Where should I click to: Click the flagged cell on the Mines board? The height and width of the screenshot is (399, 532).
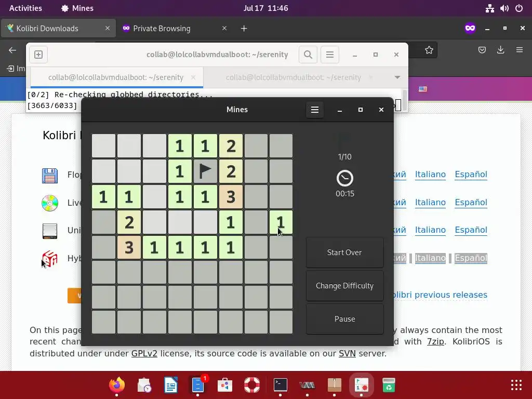click(x=205, y=171)
